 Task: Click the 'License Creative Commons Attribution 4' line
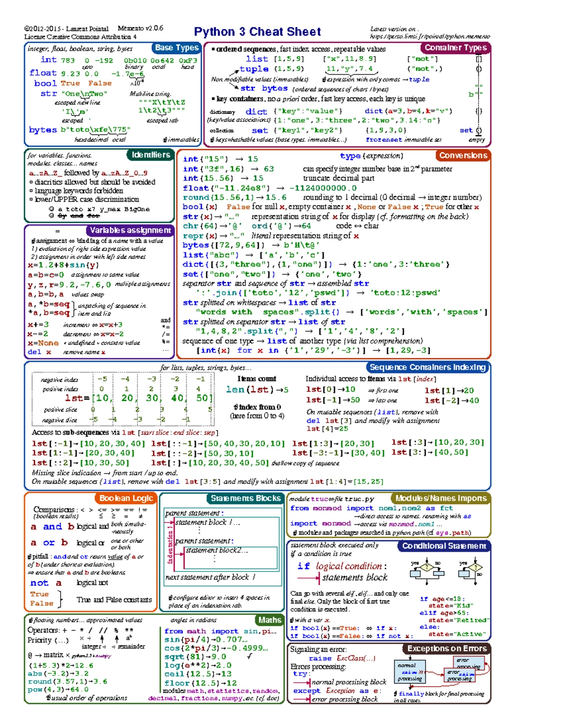coord(80,37)
